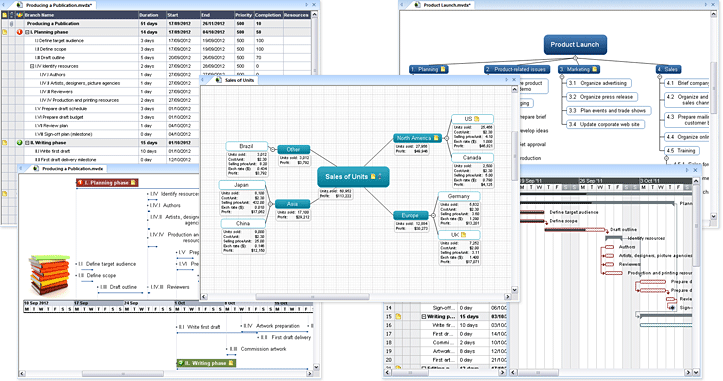723x381 pixels.
Task: Click scroll-right arrow in Sales of Units window
Action: click(x=507, y=297)
